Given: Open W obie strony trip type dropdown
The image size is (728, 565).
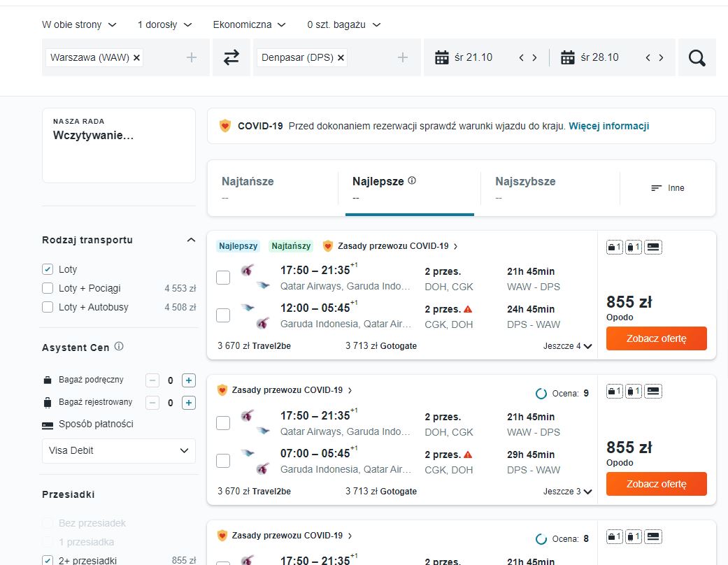Looking at the screenshot, I should click(79, 24).
